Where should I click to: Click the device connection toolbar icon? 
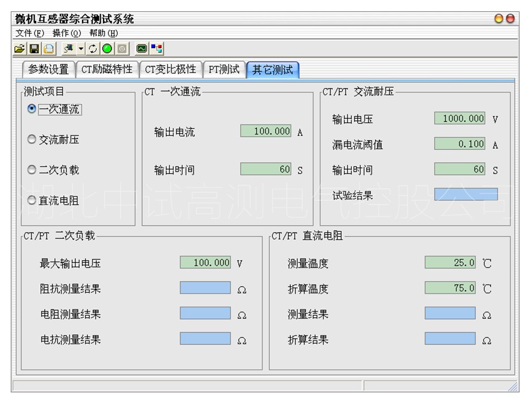coord(68,49)
